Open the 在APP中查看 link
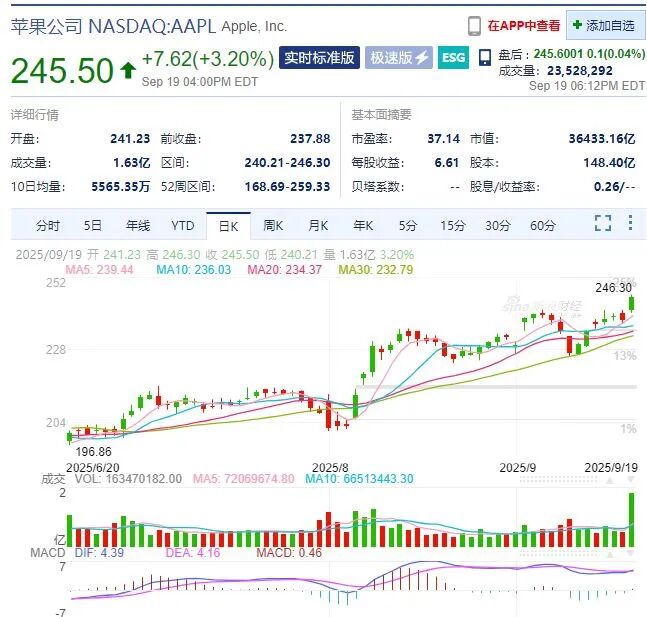 (524, 26)
